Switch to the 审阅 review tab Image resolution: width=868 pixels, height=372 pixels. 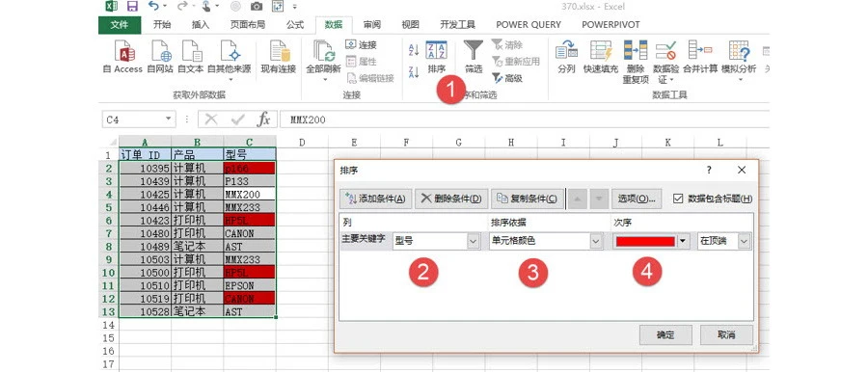click(x=372, y=25)
